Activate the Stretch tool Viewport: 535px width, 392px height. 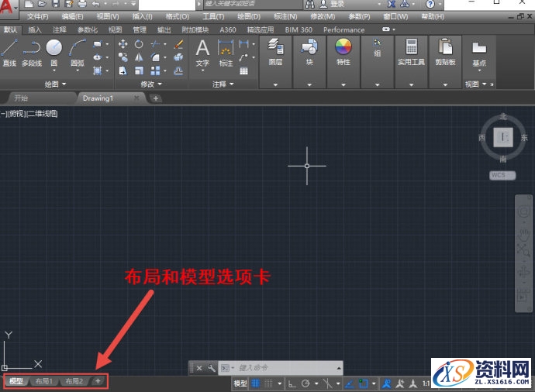point(123,70)
